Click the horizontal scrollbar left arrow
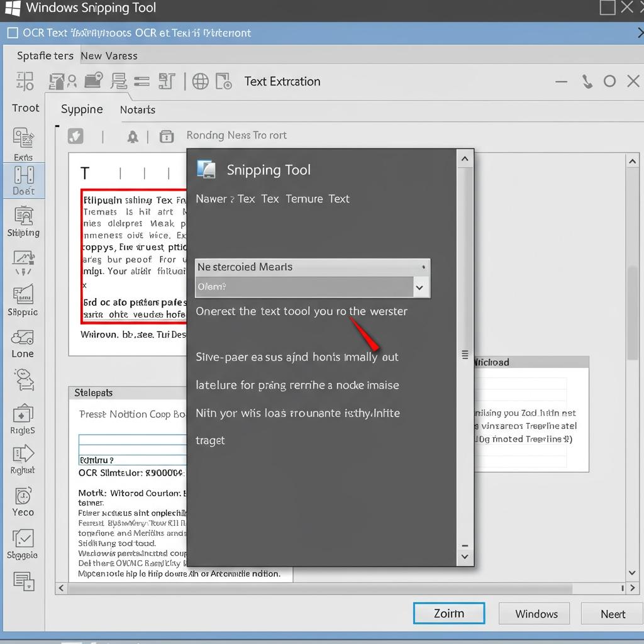Viewport: 644px width, 644px height. pyautogui.click(x=61, y=588)
